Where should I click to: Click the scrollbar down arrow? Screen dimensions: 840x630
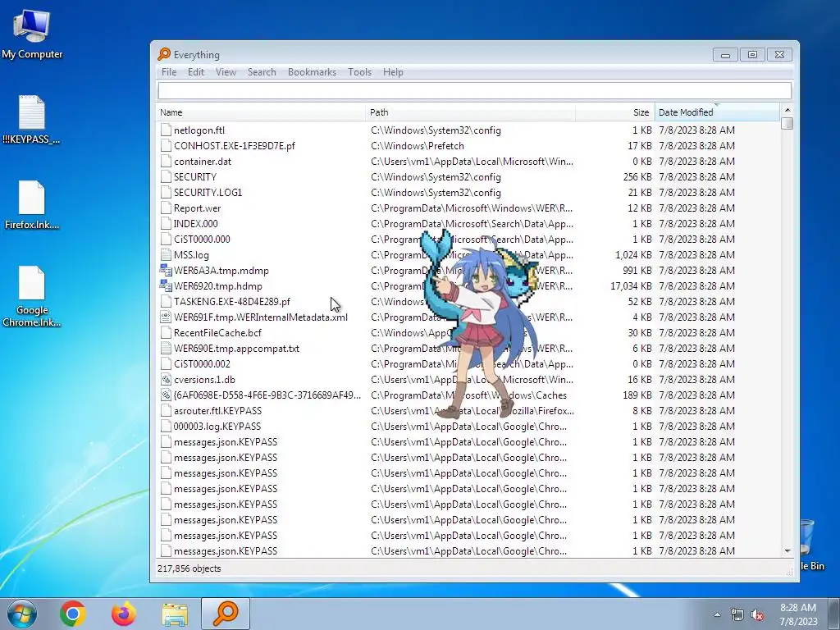[787, 550]
